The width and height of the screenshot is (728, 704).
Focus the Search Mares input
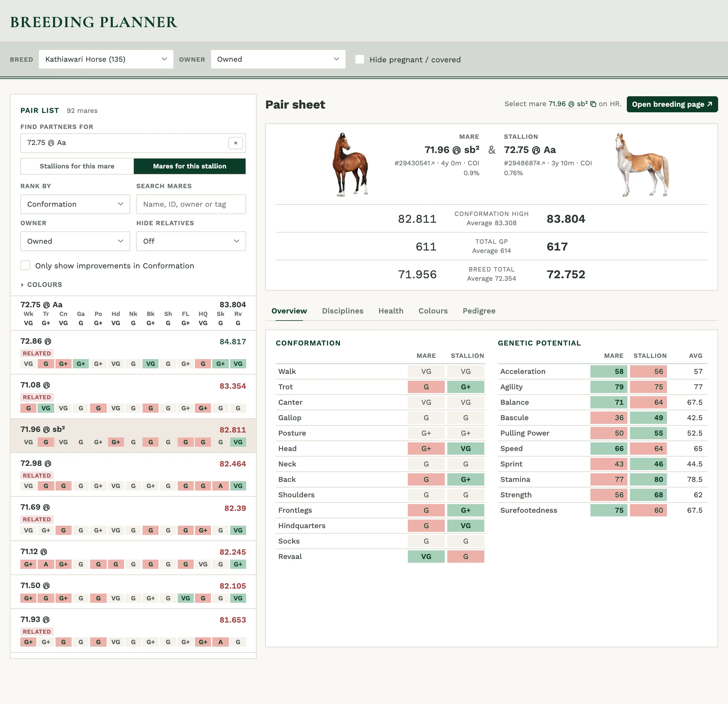191,204
